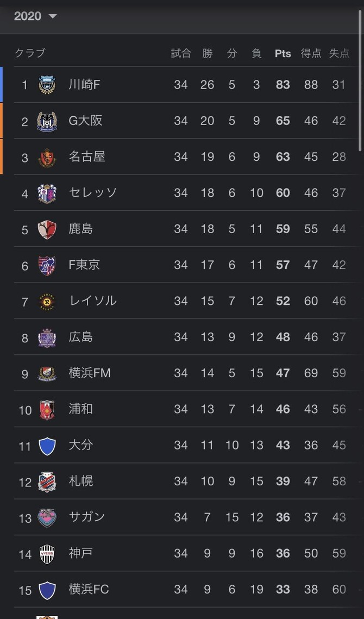Click the Urawa Reds club crest
364x619 pixels.
click(47, 409)
